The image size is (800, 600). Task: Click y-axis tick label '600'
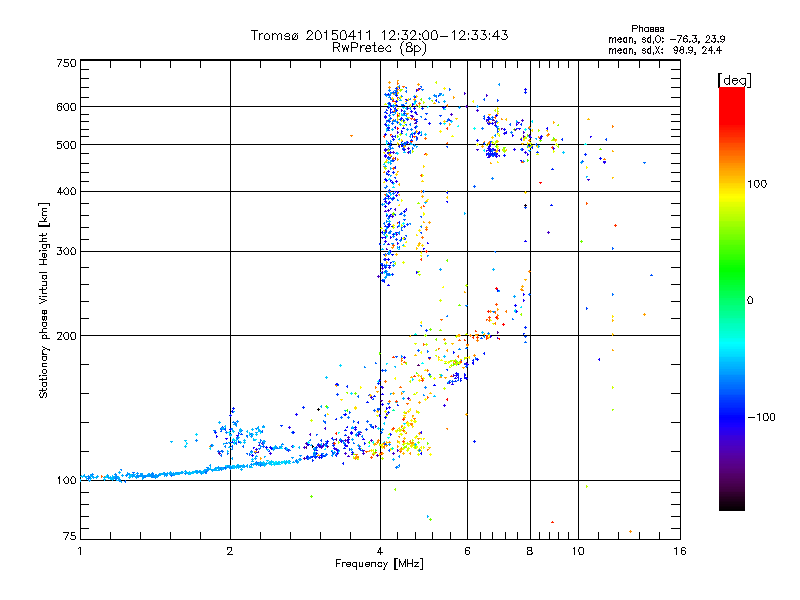66,107
